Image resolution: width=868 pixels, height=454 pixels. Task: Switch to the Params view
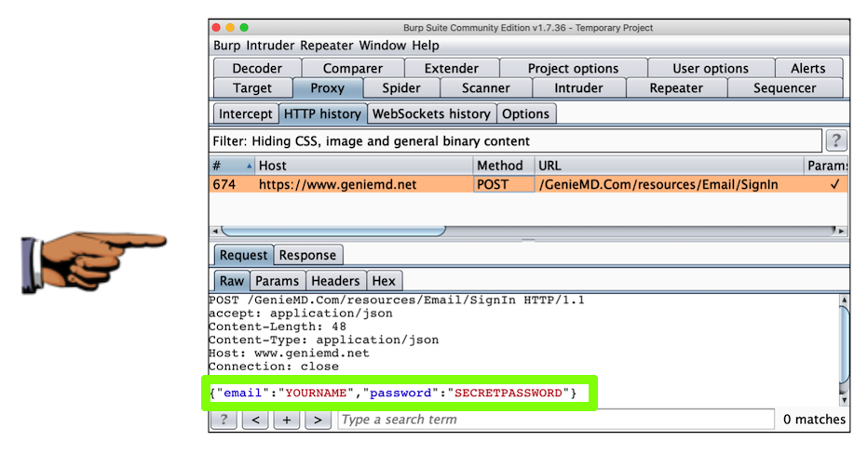pos(277,281)
